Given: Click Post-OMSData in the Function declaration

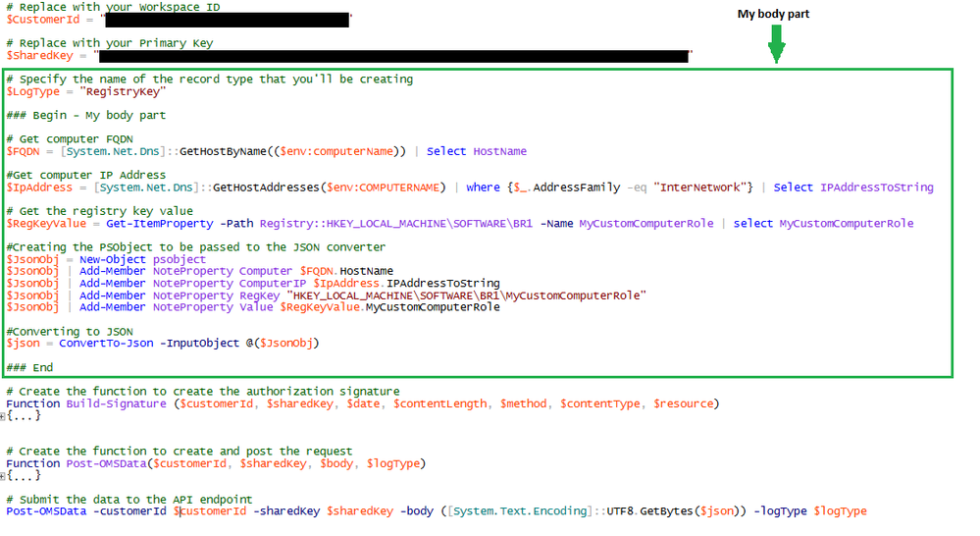Looking at the screenshot, I should click(106, 464).
